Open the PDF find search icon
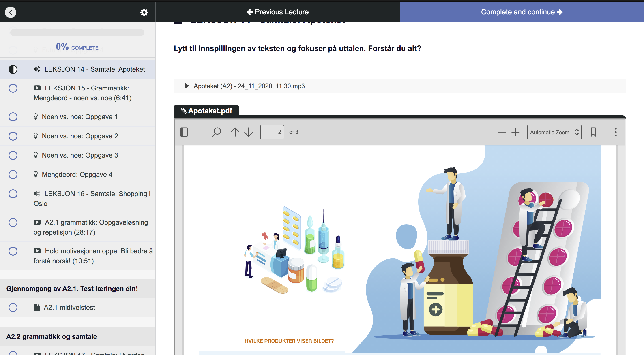The image size is (644, 355). (x=216, y=132)
